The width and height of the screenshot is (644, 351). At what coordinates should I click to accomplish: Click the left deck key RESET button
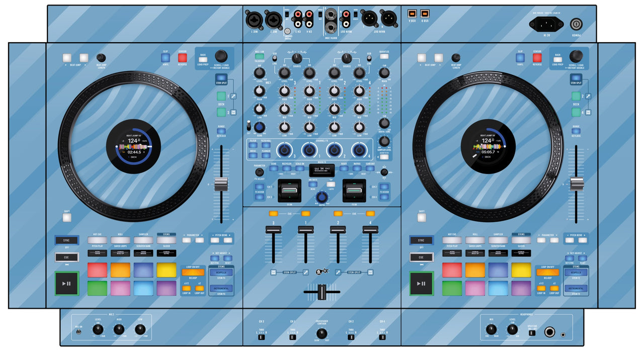(229, 258)
